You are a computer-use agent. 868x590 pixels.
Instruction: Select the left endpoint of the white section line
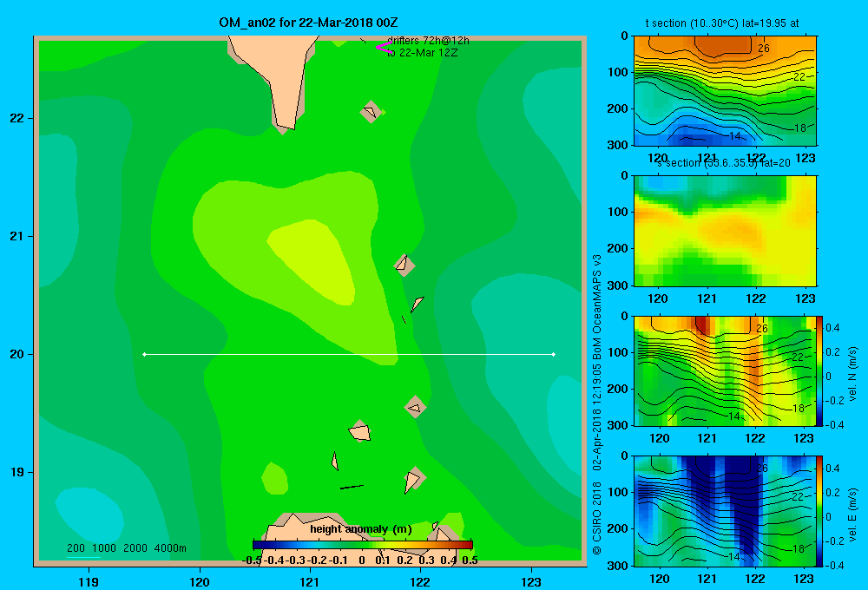(144, 354)
